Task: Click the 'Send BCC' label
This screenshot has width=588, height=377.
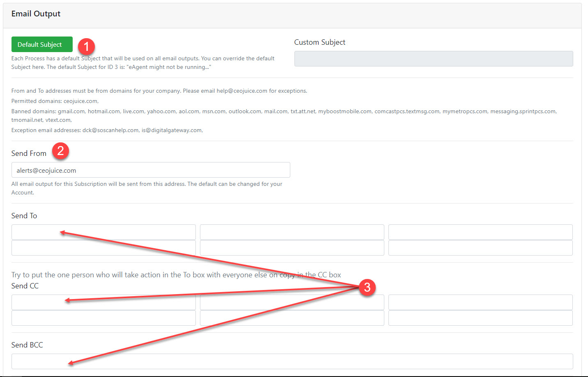Action: pos(27,345)
